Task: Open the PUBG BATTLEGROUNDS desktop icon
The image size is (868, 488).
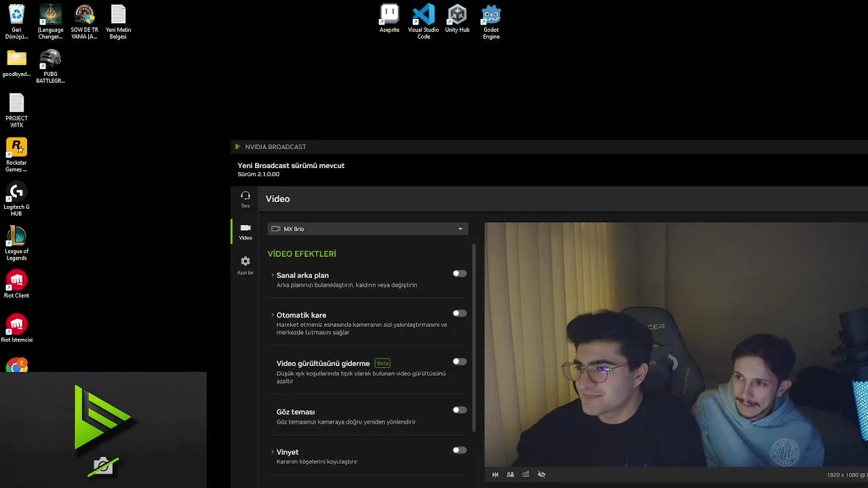Action: (x=50, y=66)
